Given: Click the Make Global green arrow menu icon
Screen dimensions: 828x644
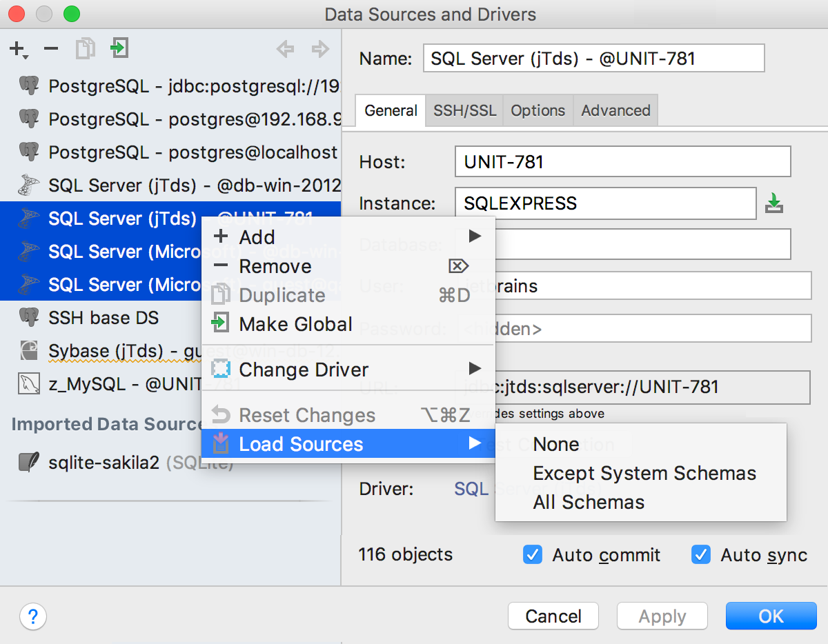Looking at the screenshot, I should click(220, 323).
